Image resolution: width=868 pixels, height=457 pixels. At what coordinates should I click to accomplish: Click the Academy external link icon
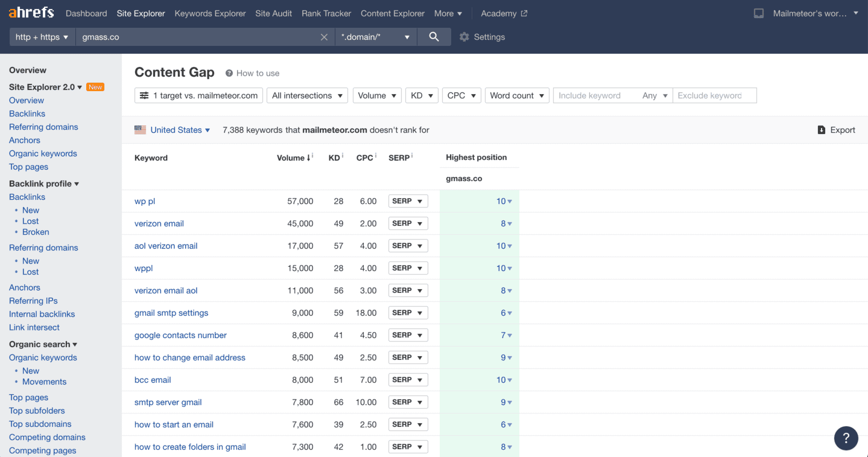point(524,13)
